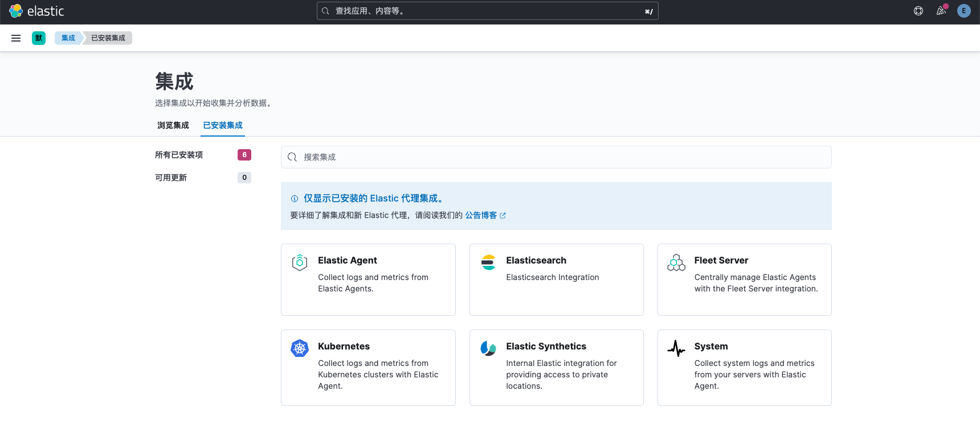Filter by 可用更新
The height and width of the screenshot is (436, 980).
click(203, 178)
